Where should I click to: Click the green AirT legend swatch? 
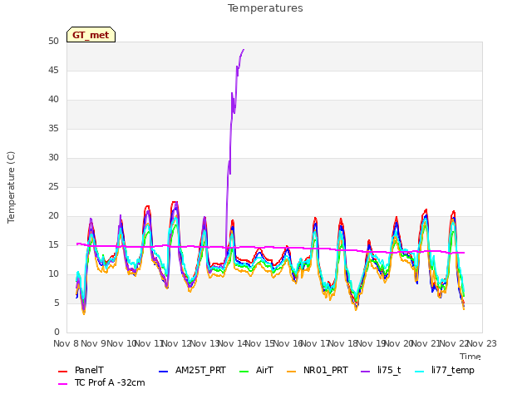[x=244, y=372]
